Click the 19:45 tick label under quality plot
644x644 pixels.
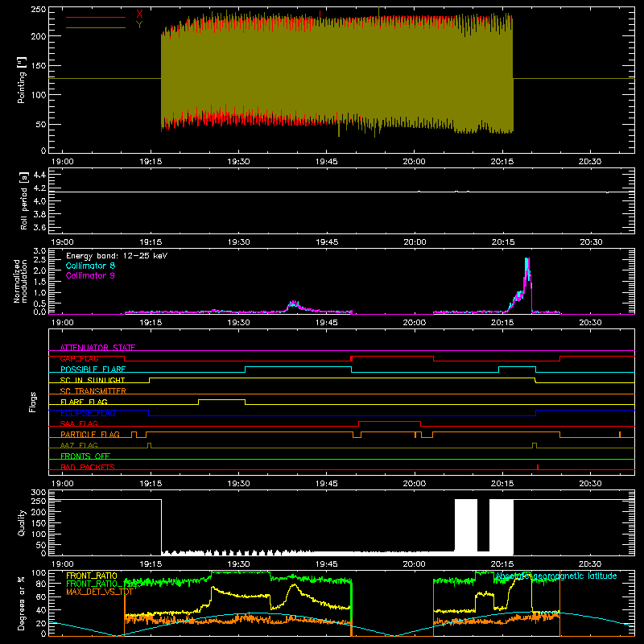pos(327,564)
